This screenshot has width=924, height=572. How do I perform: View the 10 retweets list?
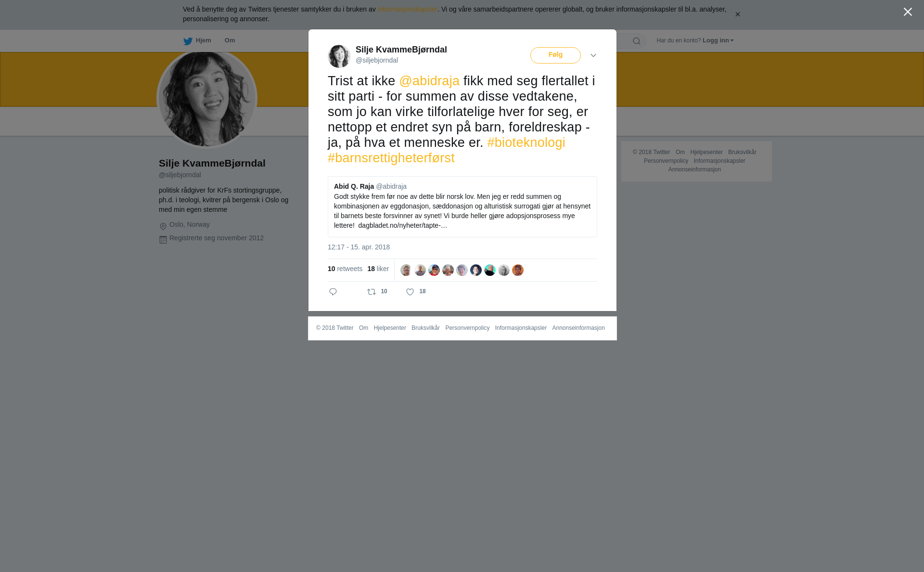coord(345,269)
